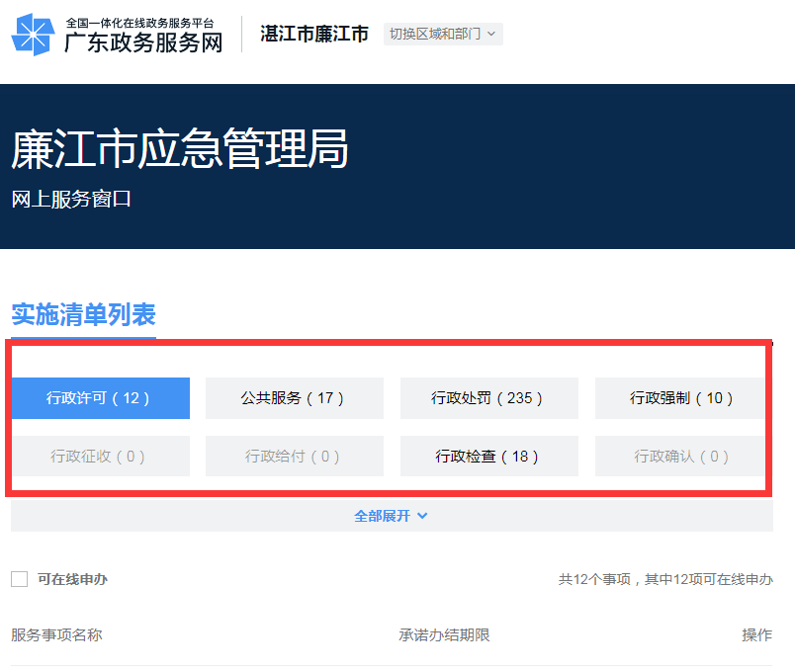Click the 廉江市应急管理局 banner title
Image resolution: width=795 pixels, height=672 pixels.
180,148
